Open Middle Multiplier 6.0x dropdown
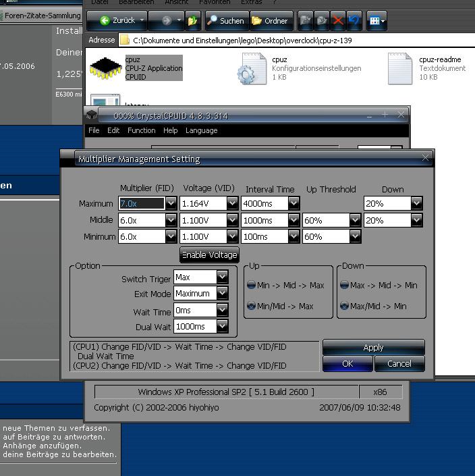This screenshot has height=476, width=475. click(171, 220)
